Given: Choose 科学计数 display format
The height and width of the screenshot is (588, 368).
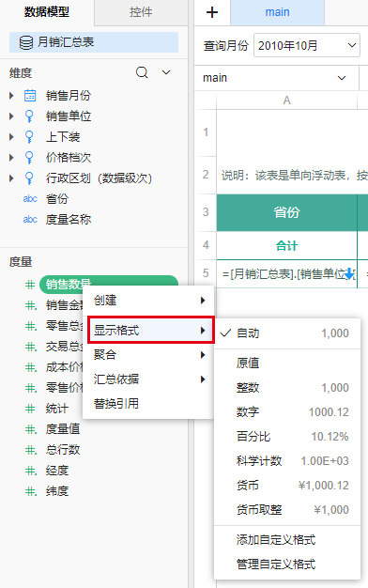Looking at the screenshot, I should point(287,460).
